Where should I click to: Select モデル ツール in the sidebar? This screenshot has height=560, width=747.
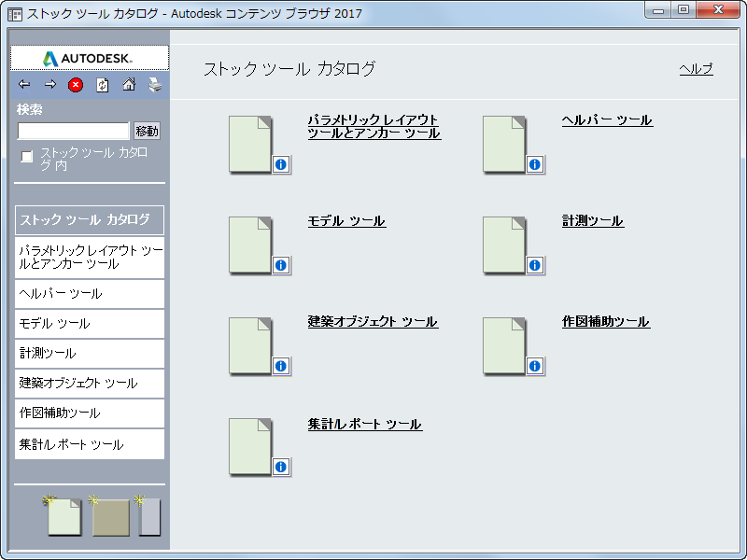[90, 324]
